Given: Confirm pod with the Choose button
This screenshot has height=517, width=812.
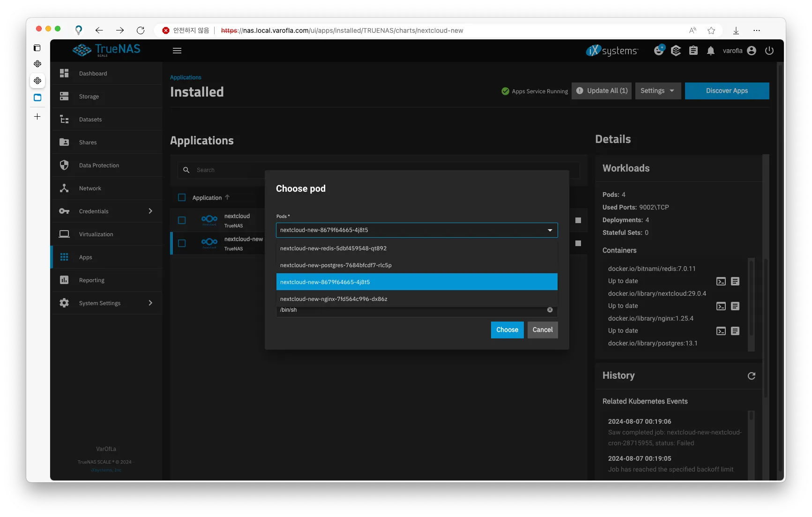Looking at the screenshot, I should click(507, 330).
